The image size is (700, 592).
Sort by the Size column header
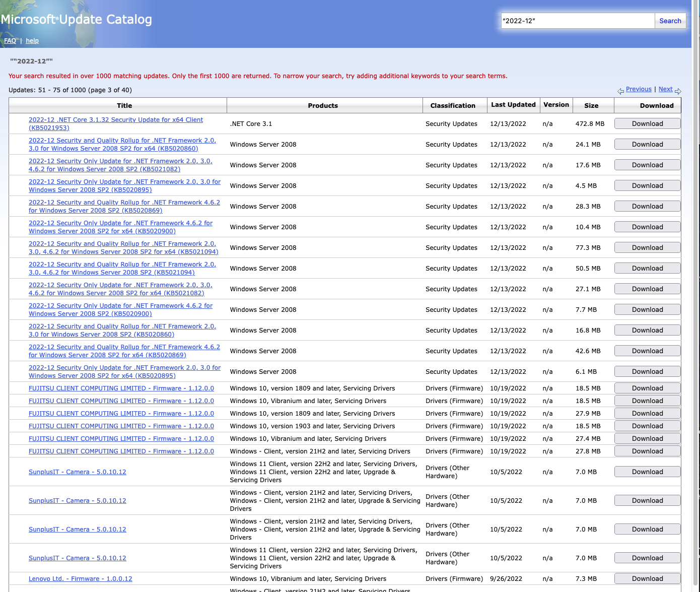[591, 106]
